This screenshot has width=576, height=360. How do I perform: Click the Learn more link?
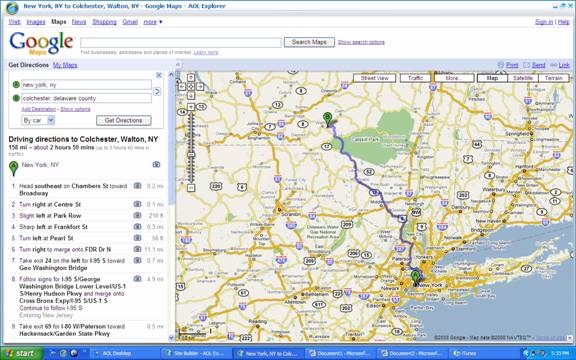206,53
